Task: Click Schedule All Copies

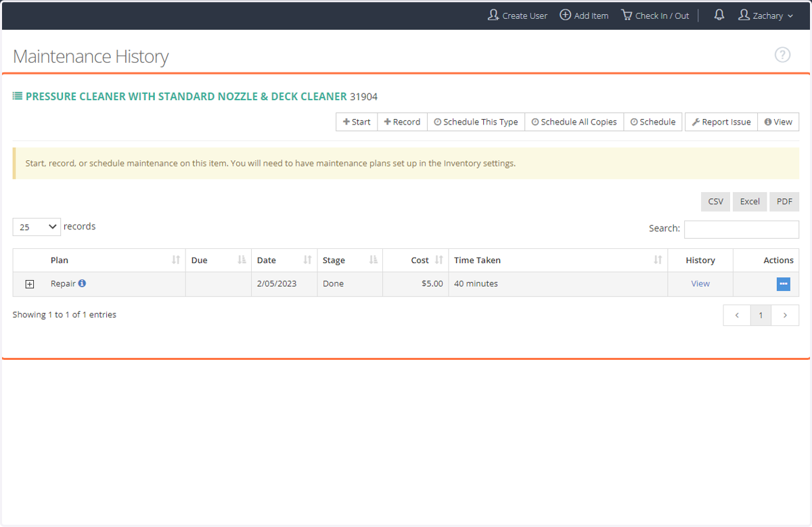Action: click(x=574, y=122)
